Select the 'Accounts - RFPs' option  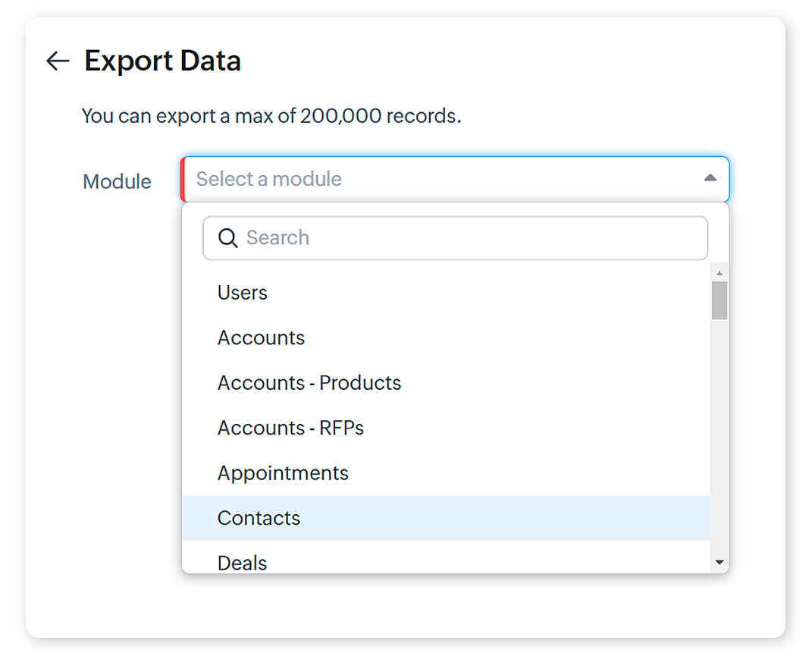290,428
